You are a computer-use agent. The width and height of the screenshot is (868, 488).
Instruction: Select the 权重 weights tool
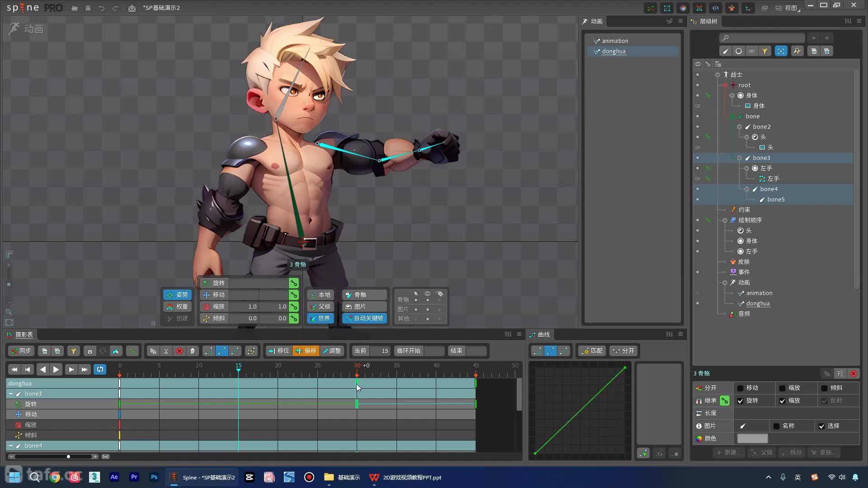pos(177,306)
